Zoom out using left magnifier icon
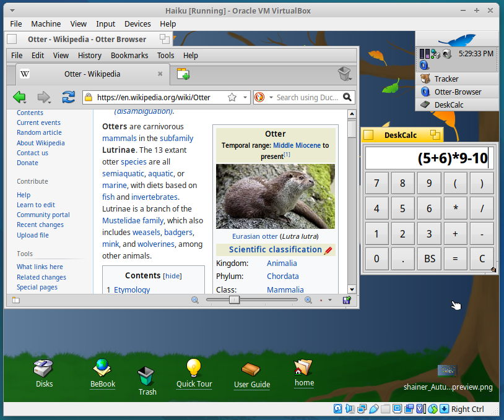Image resolution: width=504 pixels, height=420 pixels. tap(195, 300)
